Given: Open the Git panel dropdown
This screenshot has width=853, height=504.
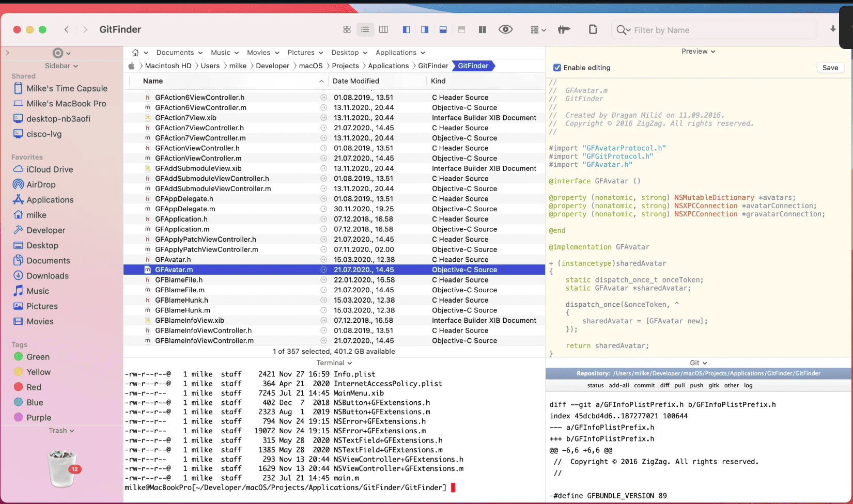Looking at the screenshot, I should (699, 363).
